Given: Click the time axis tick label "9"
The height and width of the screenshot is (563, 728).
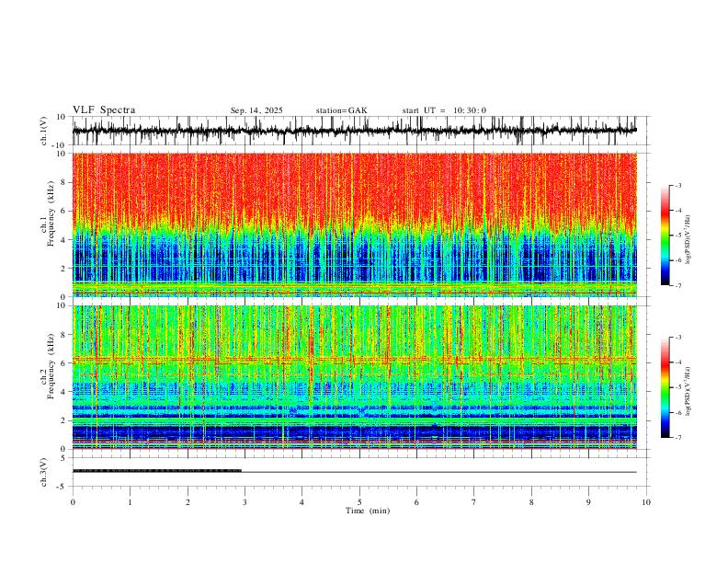Looking at the screenshot, I should click(x=588, y=502).
